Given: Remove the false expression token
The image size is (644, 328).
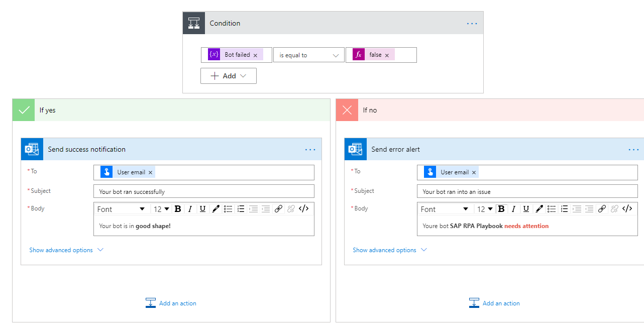Looking at the screenshot, I should (387, 55).
